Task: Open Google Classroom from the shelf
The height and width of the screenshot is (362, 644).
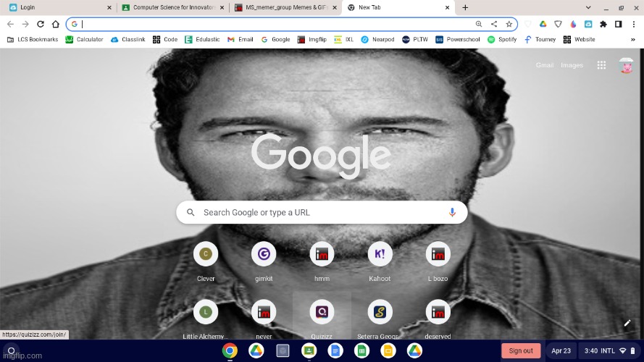Action: [x=309, y=350]
